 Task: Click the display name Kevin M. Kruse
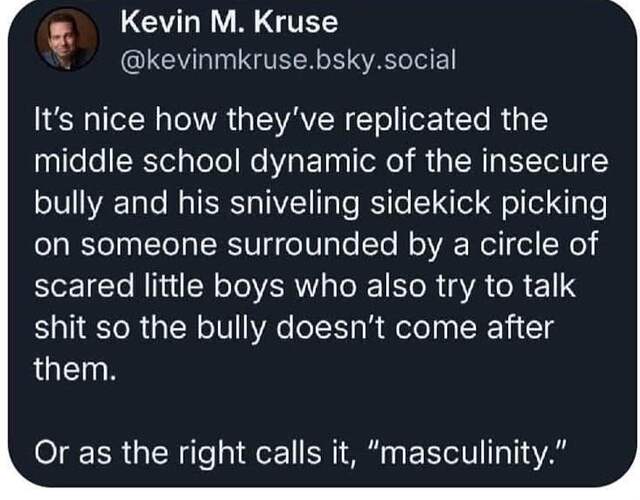point(229,22)
